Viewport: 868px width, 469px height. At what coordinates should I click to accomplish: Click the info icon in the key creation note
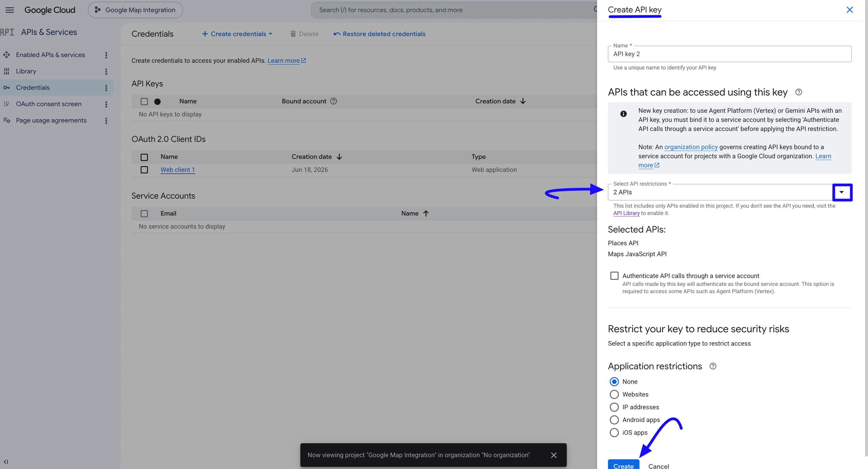623,114
